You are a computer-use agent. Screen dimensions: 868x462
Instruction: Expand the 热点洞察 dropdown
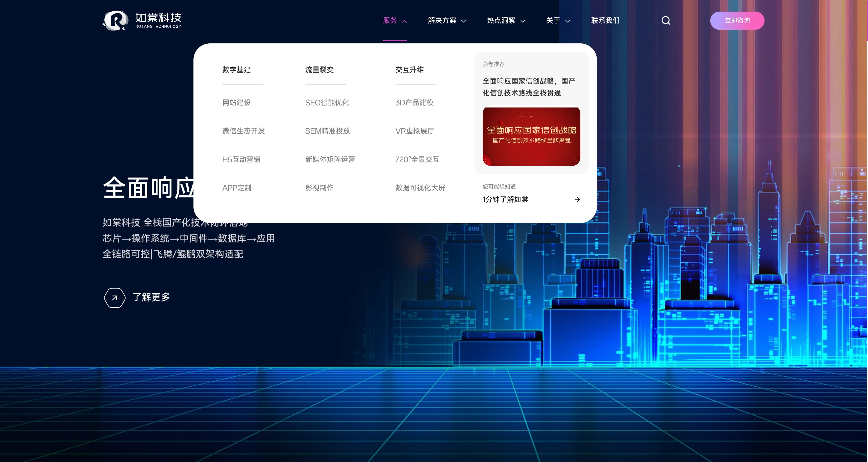tap(505, 20)
